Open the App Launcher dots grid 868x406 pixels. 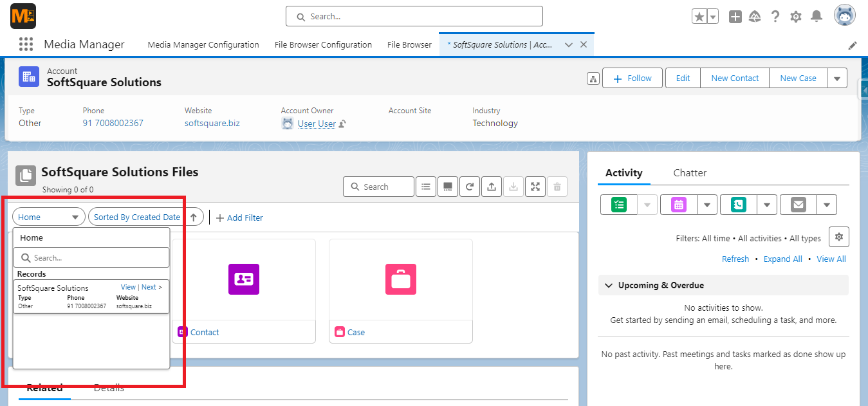pyautogui.click(x=26, y=44)
